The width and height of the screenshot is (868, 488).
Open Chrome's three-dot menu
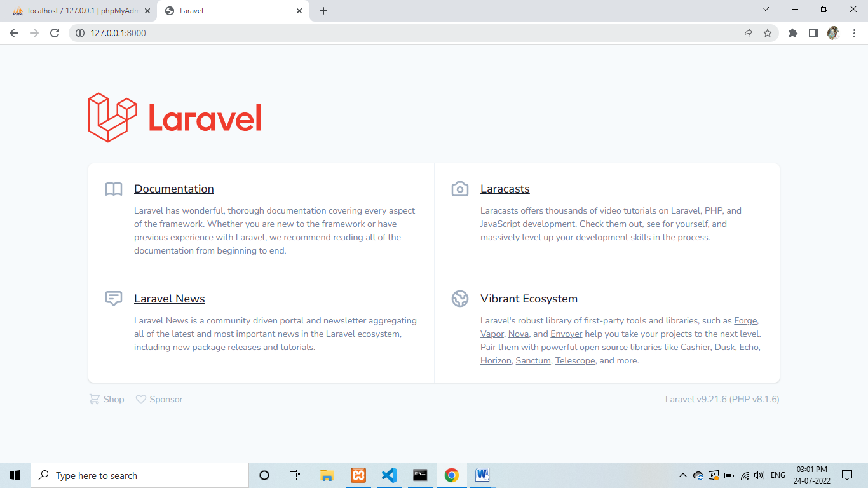click(x=853, y=33)
